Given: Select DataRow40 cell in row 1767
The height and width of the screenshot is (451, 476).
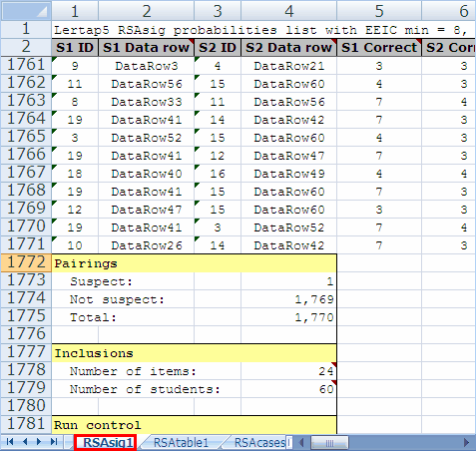Looking at the screenshot, I should coord(147,174).
